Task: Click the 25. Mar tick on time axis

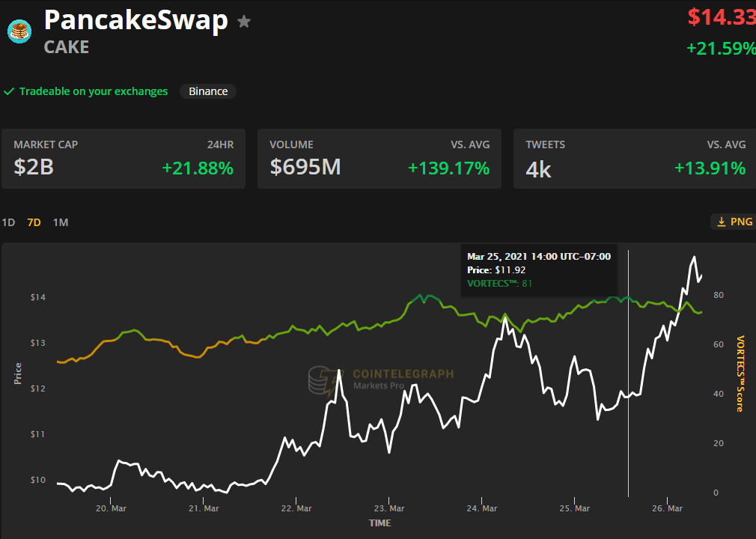Action: coord(574,508)
